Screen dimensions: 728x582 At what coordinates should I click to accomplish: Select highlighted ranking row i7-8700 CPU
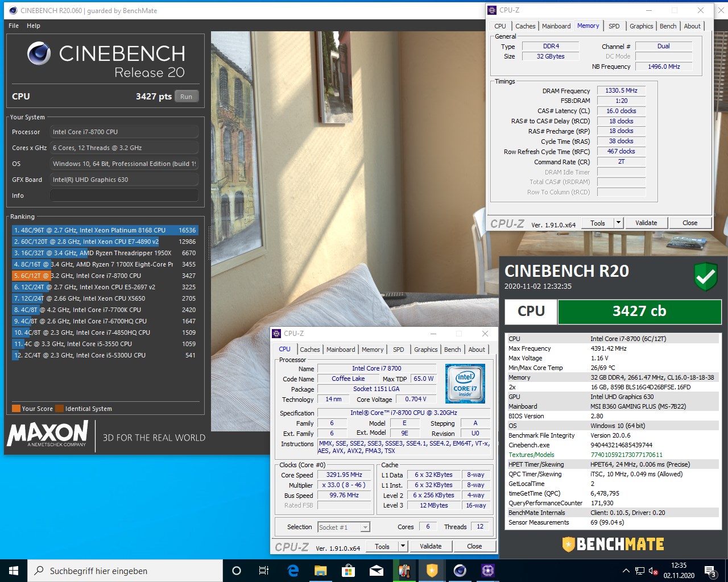point(105,276)
